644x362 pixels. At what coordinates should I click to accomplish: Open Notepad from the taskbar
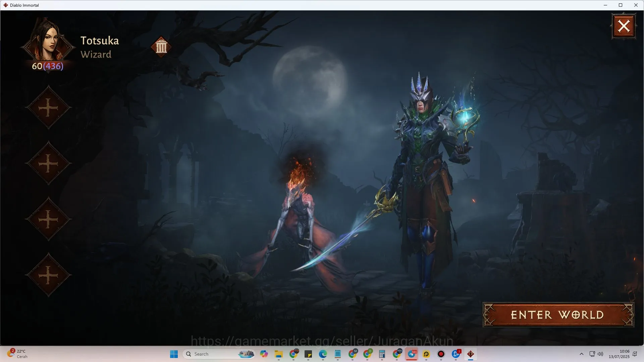pos(338,354)
